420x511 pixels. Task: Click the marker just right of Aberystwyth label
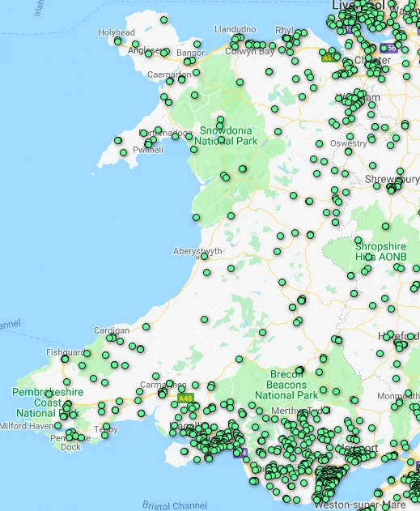tap(204, 256)
